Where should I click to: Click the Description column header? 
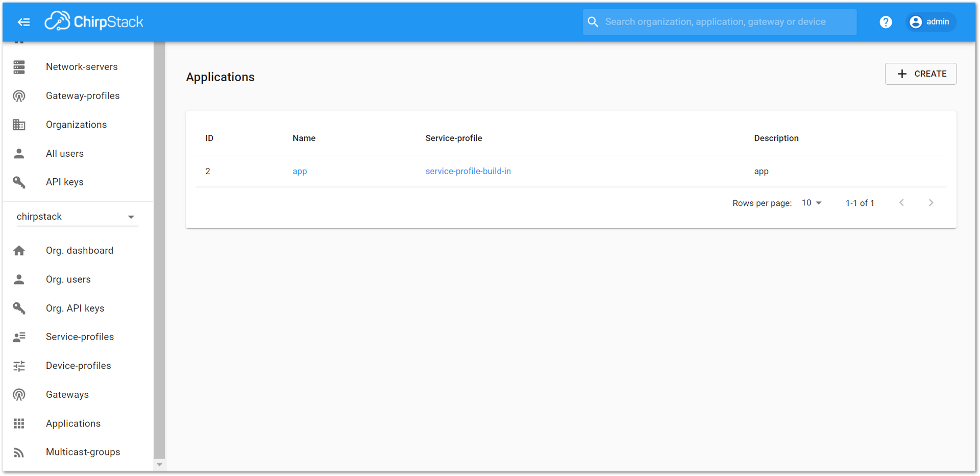pos(776,138)
